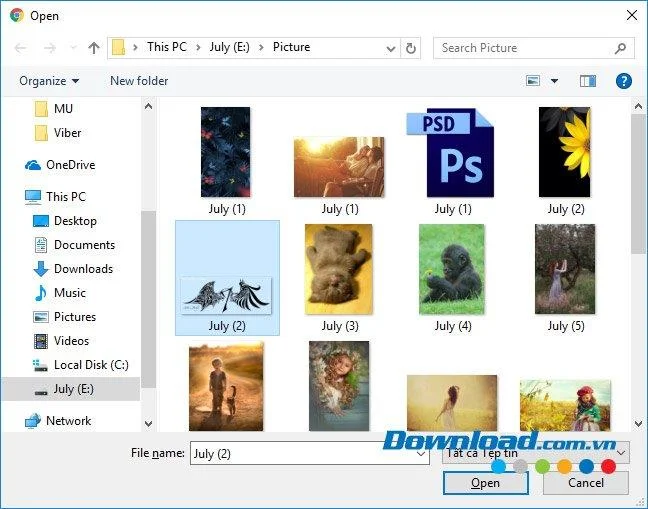Click the Downloads arrow icon
Image resolution: width=648 pixels, height=509 pixels.
[40, 269]
